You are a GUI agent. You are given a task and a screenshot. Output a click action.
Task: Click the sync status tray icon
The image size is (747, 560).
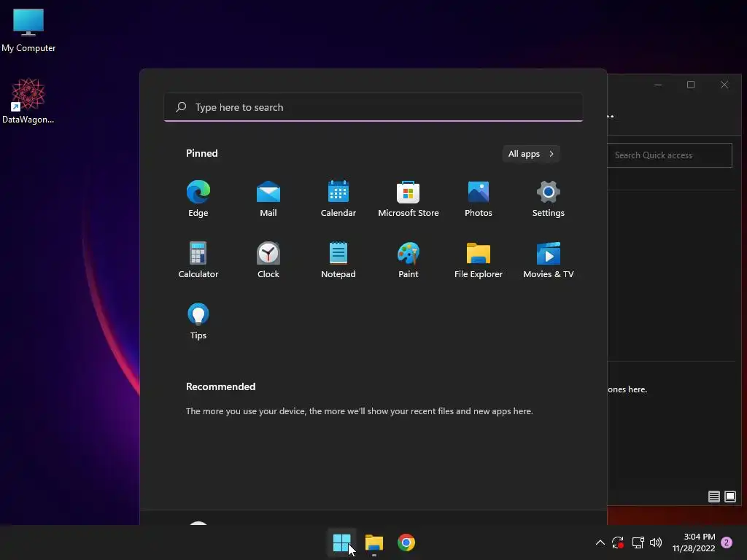(x=618, y=542)
